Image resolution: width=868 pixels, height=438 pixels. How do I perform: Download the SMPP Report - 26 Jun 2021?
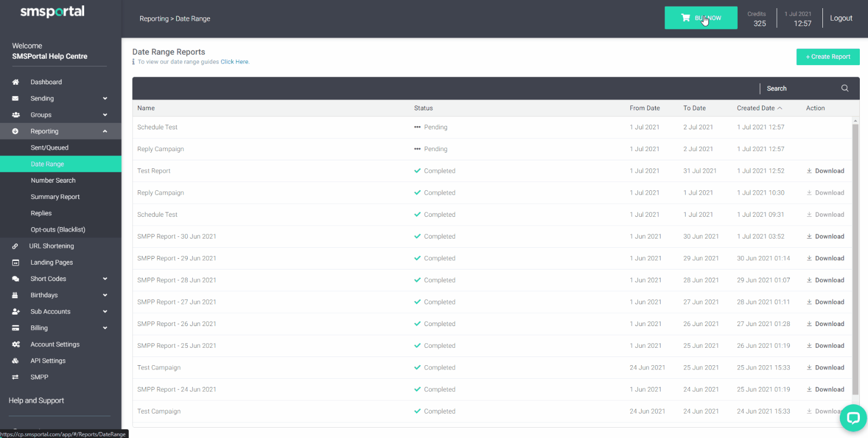click(x=826, y=324)
